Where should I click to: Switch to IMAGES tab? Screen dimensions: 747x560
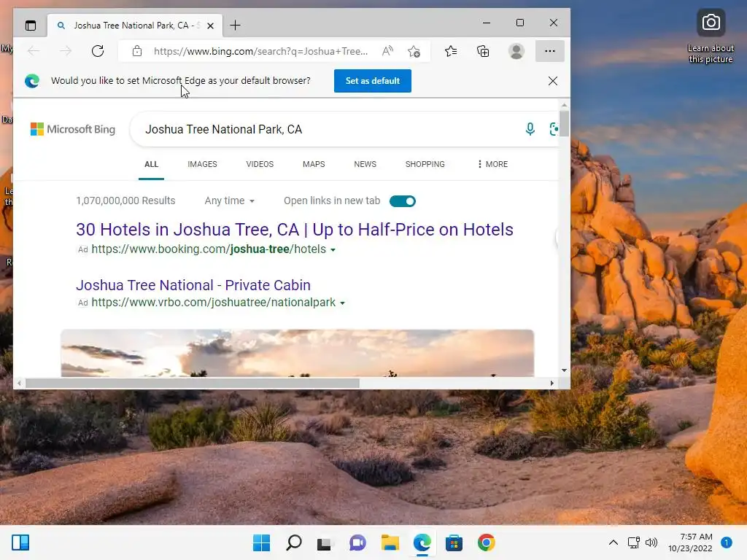[202, 164]
